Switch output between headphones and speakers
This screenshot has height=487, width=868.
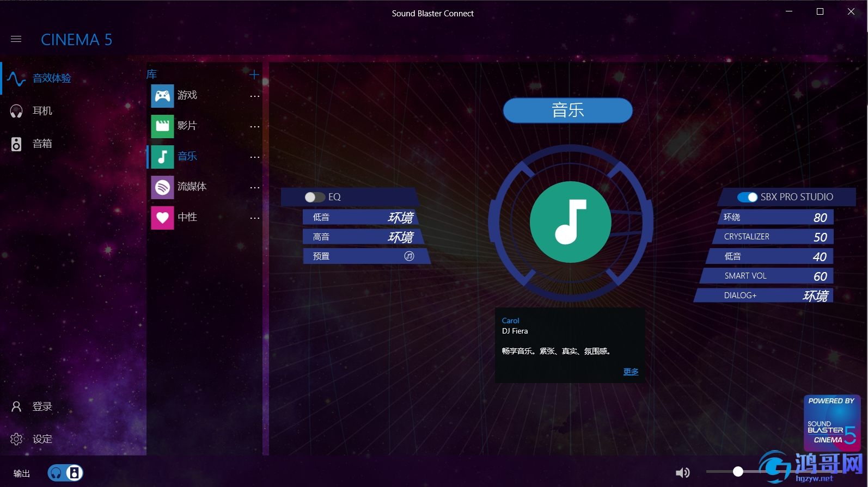coord(65,473)
